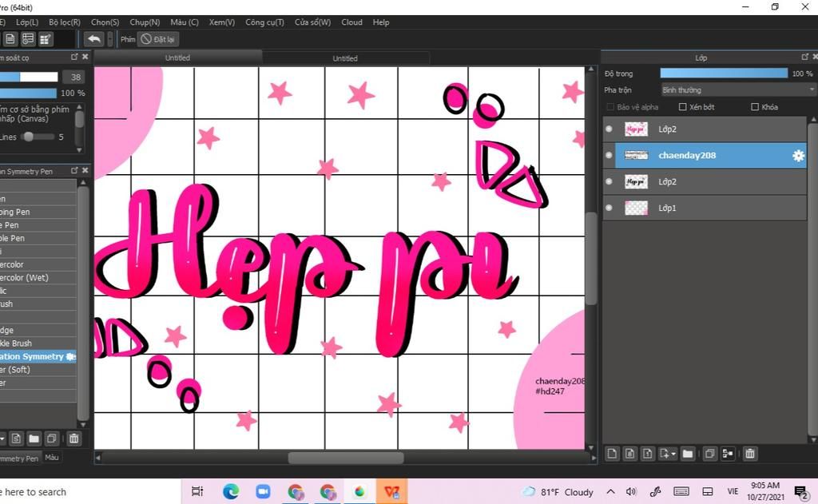Open settings gear of chaenday208 layer

(x=798, y=156)
